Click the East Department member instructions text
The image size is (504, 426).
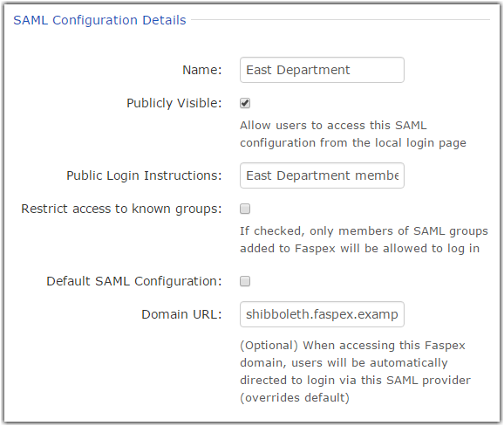322,175
